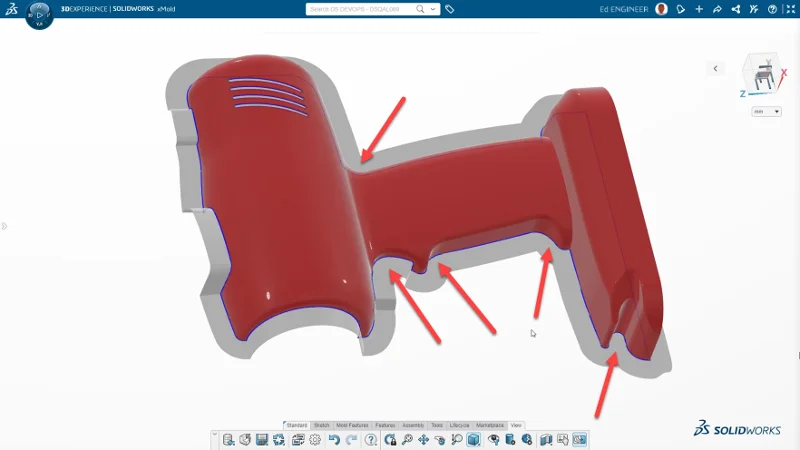Open the 3DEXPERIENCE compass

point(39,15)
